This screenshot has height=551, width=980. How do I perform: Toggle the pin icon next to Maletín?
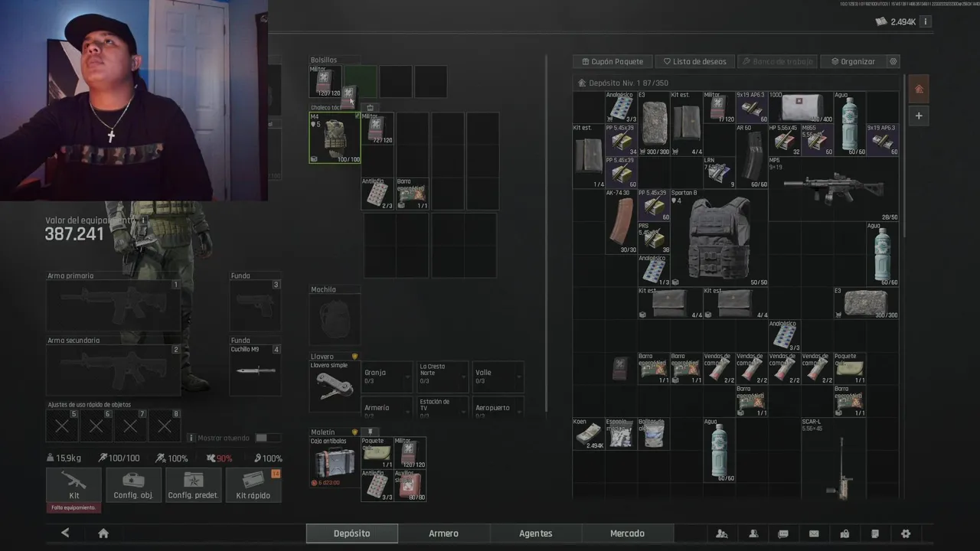(370, 432)
